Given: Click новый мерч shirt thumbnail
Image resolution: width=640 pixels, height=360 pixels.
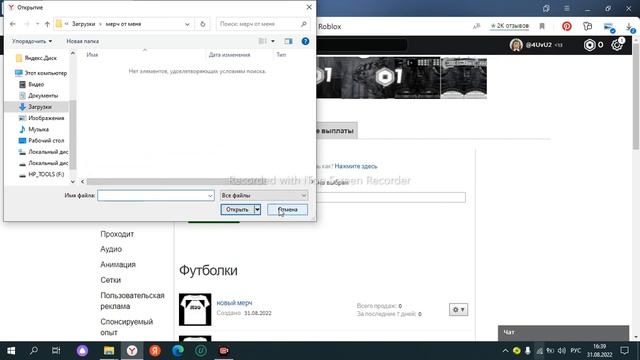Looking at the screenshot, I should (195, 309).
